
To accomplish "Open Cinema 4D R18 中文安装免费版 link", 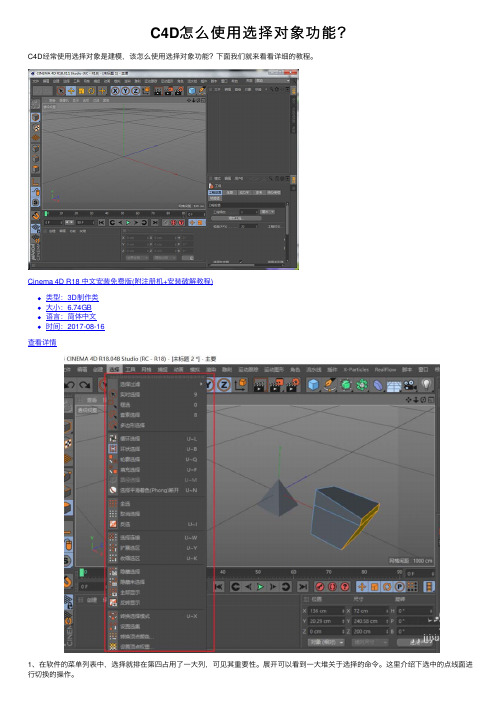I will [120, 281].
